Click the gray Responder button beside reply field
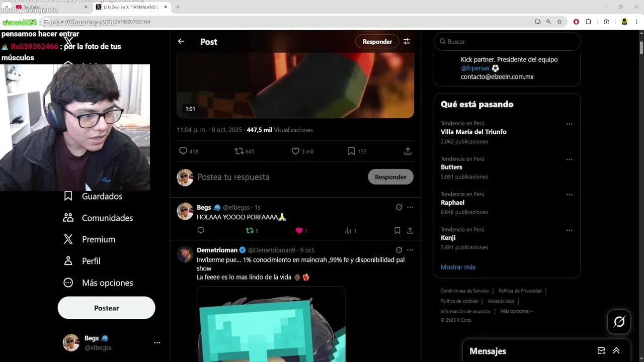Viewport: 644px width, 362px height. click(390, 177)
